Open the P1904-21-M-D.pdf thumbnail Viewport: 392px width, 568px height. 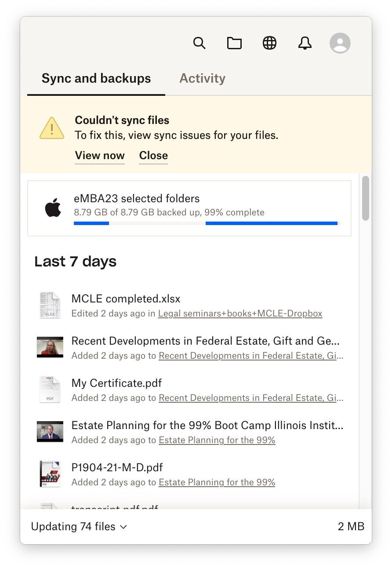[49, 474]
